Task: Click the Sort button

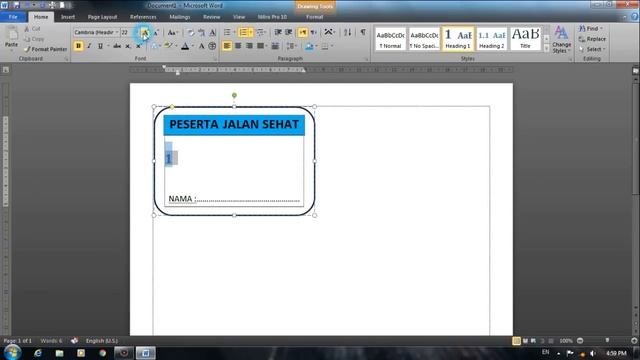Action: tap(347, 32)
